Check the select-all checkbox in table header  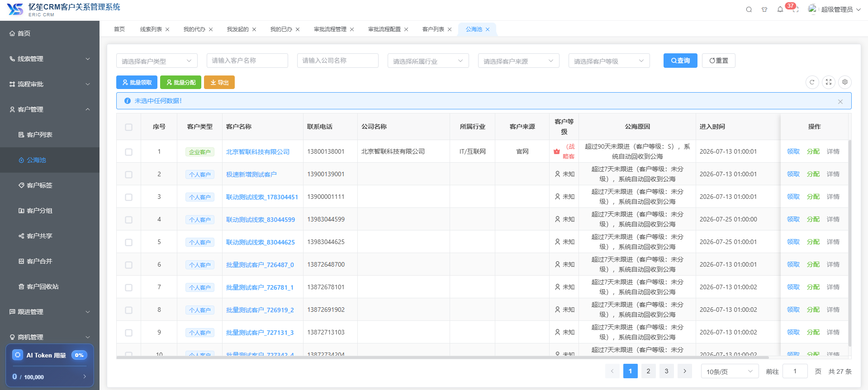pos(129,127)
